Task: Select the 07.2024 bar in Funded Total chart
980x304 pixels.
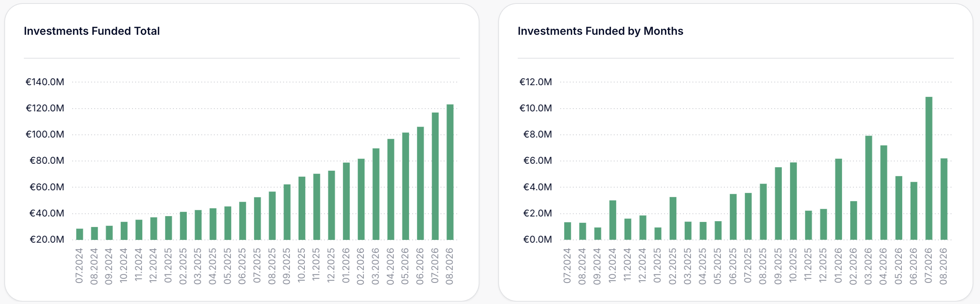Action: point(79,234)
